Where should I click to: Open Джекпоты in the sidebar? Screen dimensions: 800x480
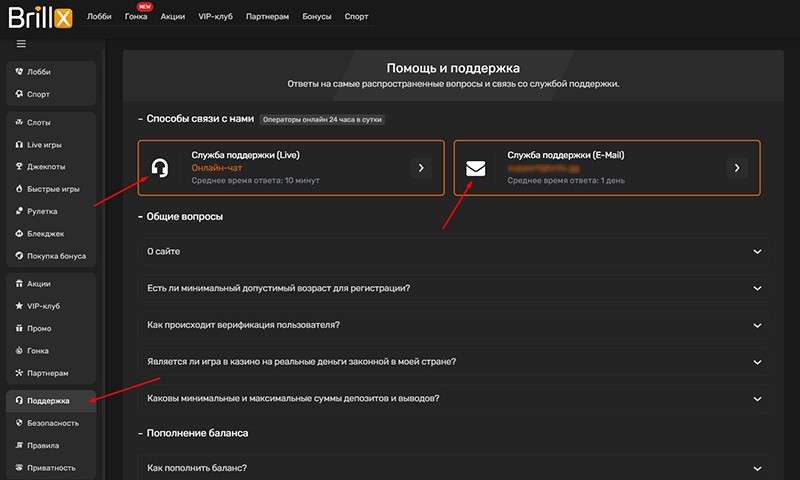[46, 166]
